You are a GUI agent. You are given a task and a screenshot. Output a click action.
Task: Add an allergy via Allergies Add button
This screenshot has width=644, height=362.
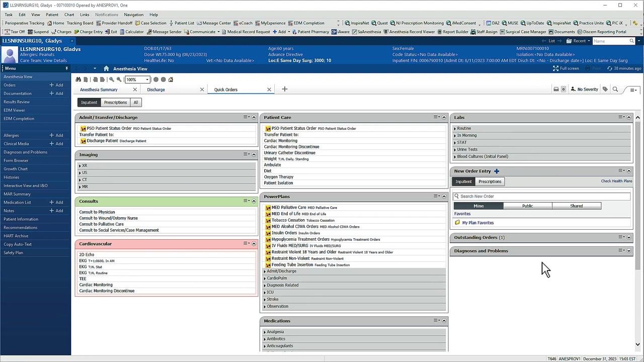point(56,135)
